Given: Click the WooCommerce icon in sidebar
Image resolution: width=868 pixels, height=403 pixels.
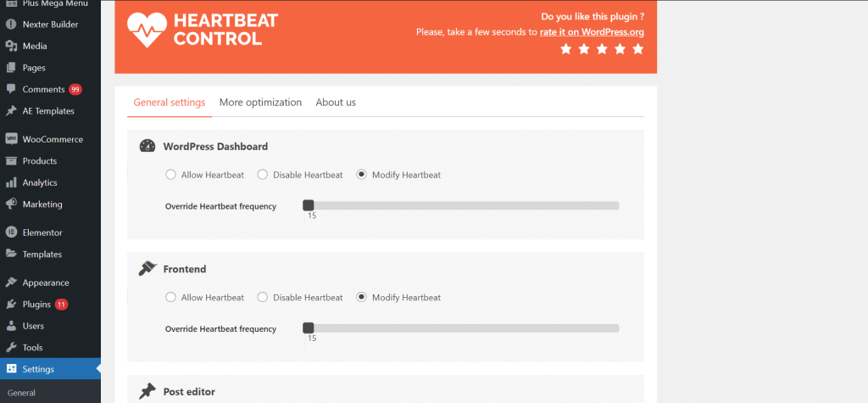Looking at the screenshot, I should pyautogui.click(x=11, y=139).
